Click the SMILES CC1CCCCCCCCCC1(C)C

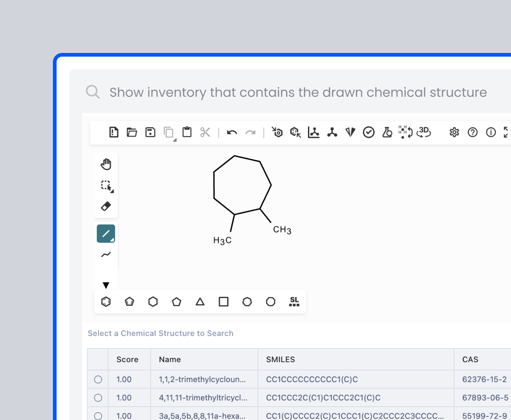click(312, 379)
